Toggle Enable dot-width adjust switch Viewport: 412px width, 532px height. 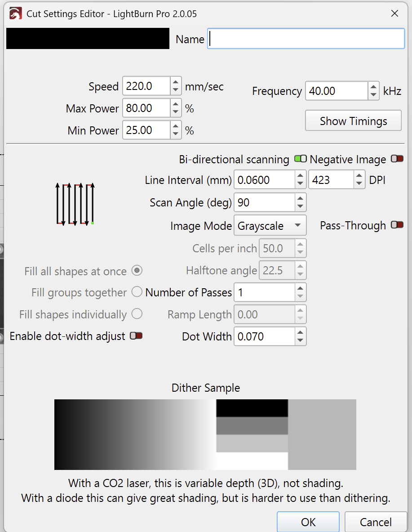click(x=136, y=336)
